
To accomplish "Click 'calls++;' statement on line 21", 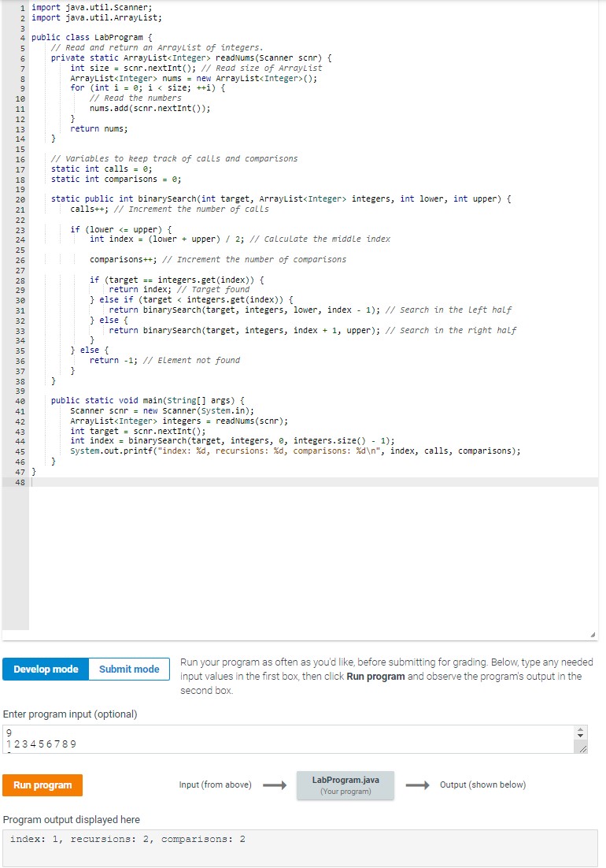I will pos(90,210).
